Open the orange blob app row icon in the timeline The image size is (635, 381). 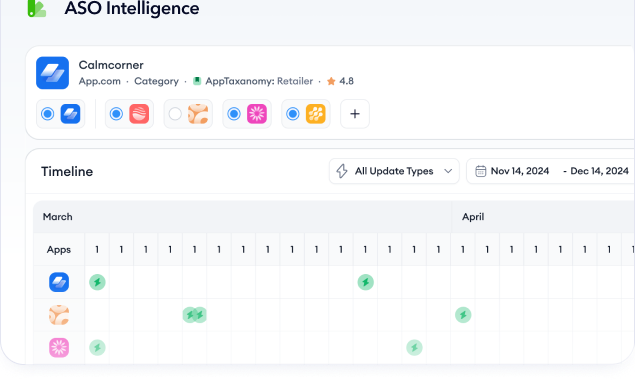point(59,315)
